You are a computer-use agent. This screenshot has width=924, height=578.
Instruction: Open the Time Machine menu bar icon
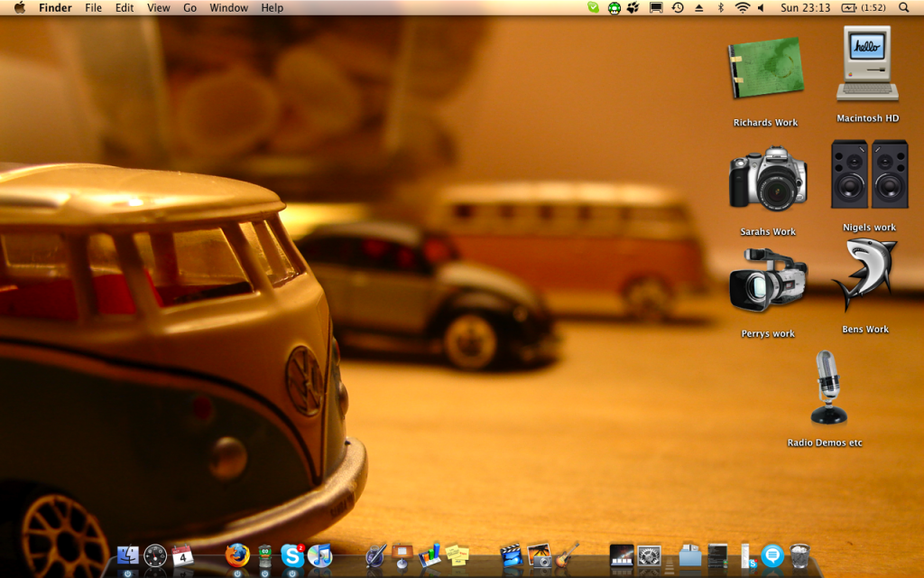click(678, 7)
